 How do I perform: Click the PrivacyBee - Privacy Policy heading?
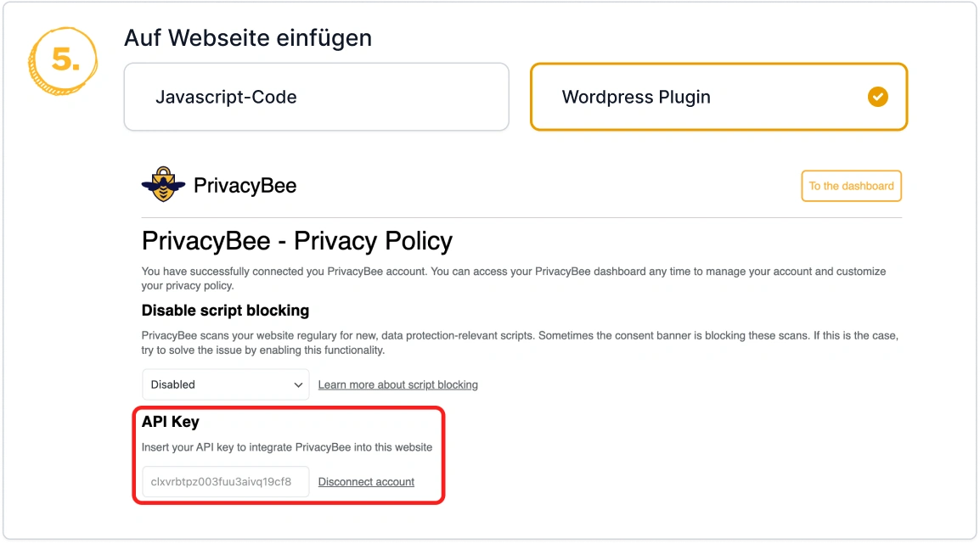(297, 241)
